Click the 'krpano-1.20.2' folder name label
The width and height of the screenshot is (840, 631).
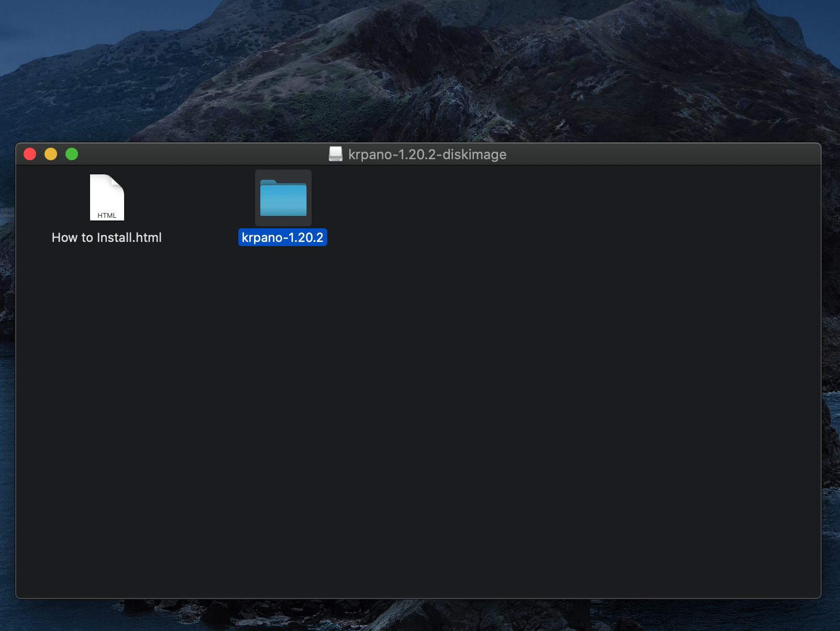[283, 238]
